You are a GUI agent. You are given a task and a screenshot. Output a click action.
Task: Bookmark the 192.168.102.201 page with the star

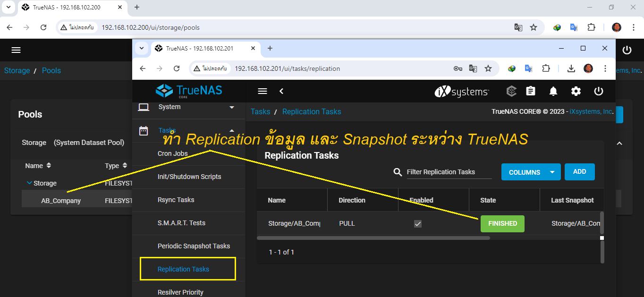tap(488, 68)
